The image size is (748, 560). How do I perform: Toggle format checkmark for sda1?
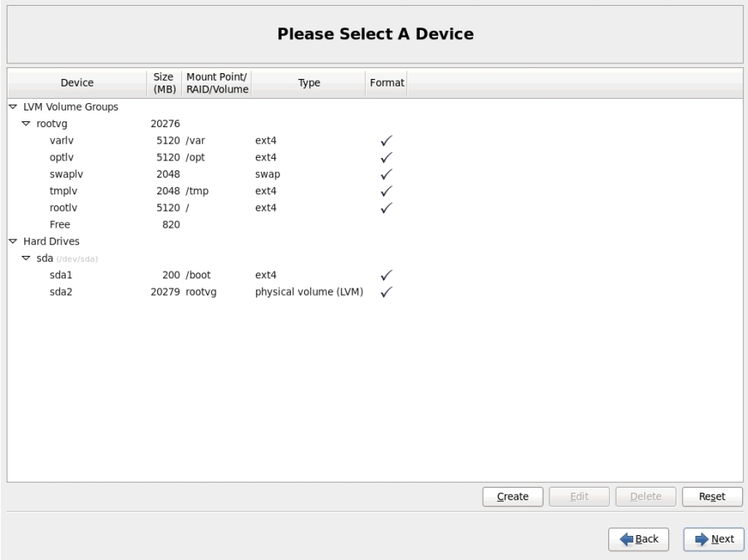[x=386, y=275]
